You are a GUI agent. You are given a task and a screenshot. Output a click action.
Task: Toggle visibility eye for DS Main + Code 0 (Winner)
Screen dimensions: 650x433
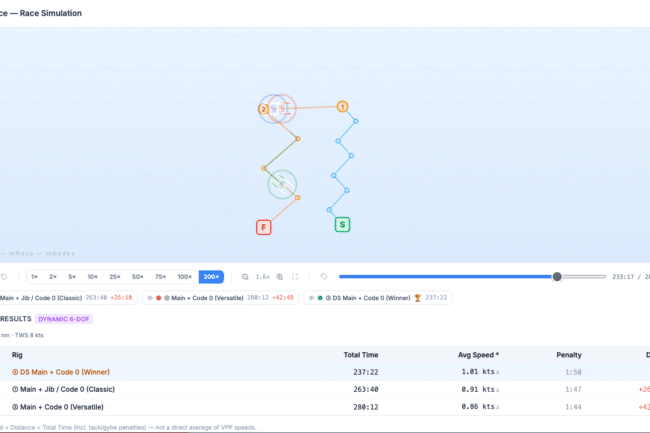311,298
